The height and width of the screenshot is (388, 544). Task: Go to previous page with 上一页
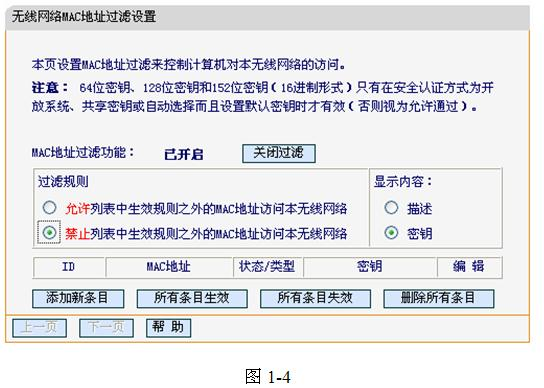(40, 328)
